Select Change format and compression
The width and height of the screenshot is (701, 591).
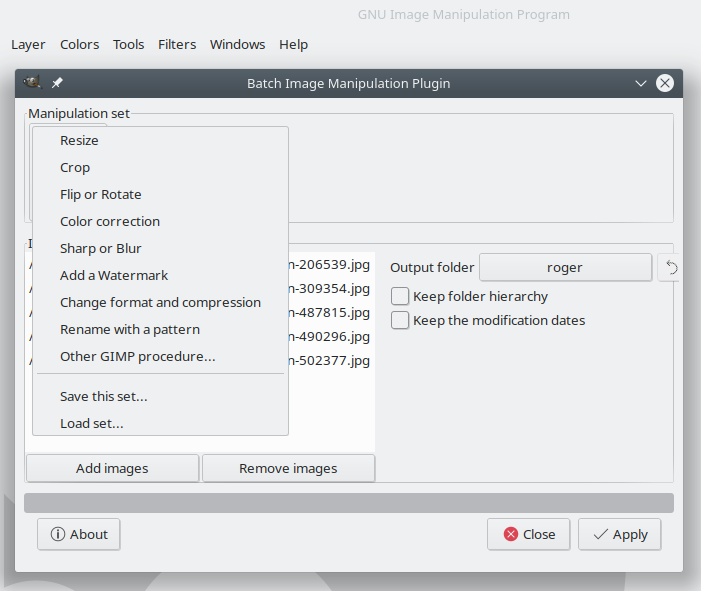(x=160, y=303)
